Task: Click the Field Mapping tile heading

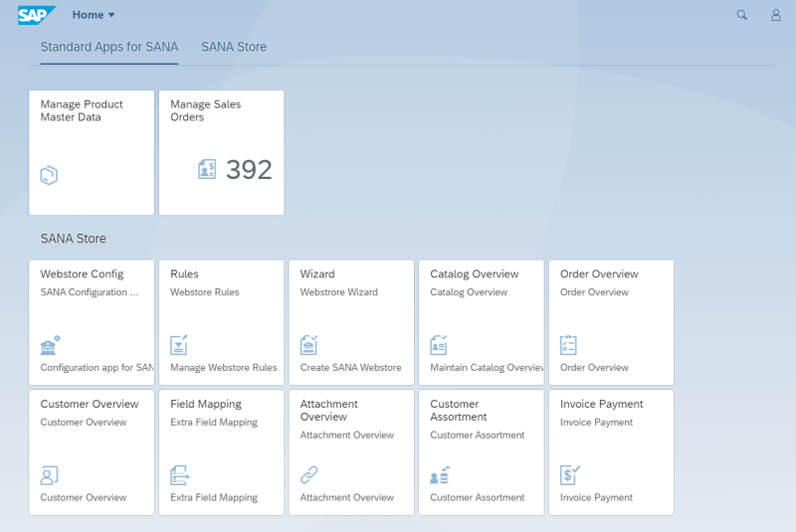Action: 206,404
